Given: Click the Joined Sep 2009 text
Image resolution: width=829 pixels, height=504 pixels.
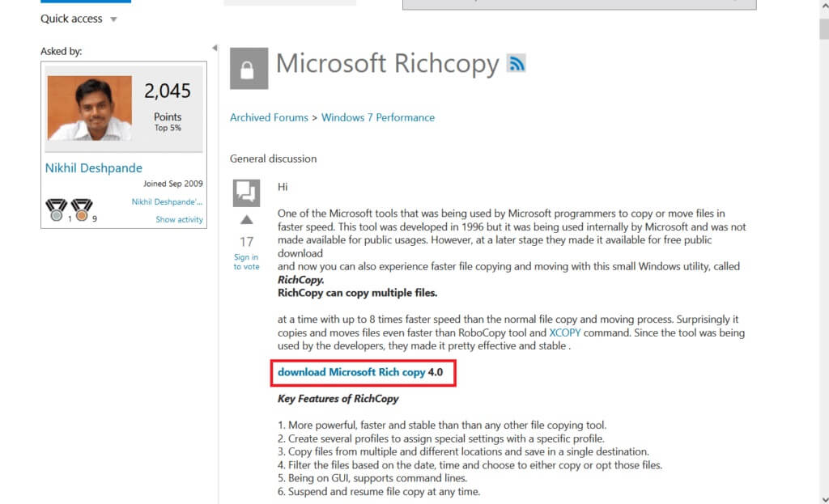Looking at the screenshot, I should click(173, 184).
